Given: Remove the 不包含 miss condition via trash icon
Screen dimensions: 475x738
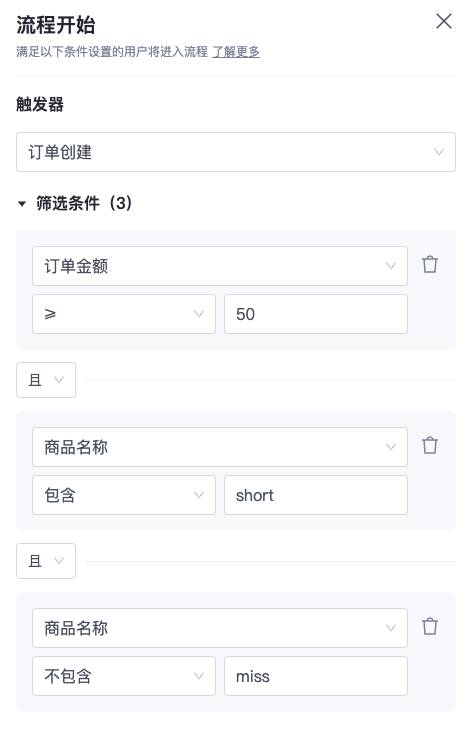Looking at the screenshot, I should click(429, 626).
